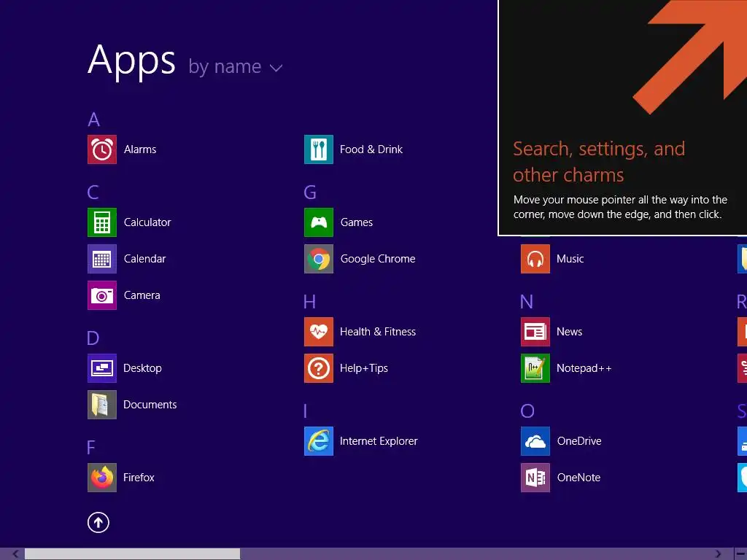Select the letter C group header
Viewport: 747px width, 560px height.
[93, 192]
